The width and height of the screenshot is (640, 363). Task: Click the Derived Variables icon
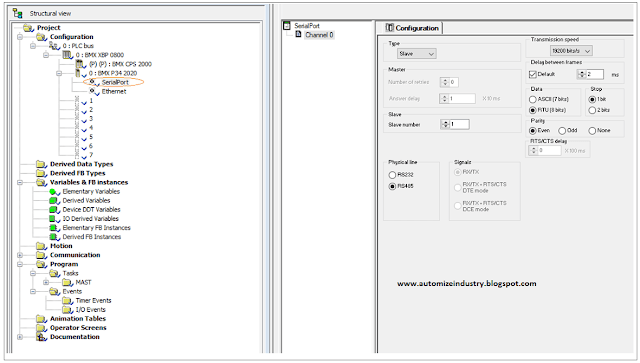point(54,200)
